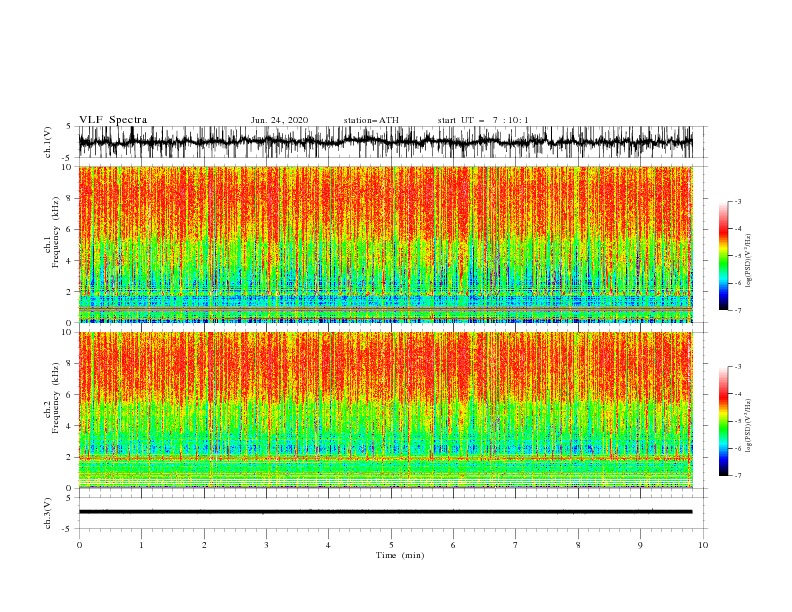Click the ch.1 "Frequency (kHz)" axis label

55,232
